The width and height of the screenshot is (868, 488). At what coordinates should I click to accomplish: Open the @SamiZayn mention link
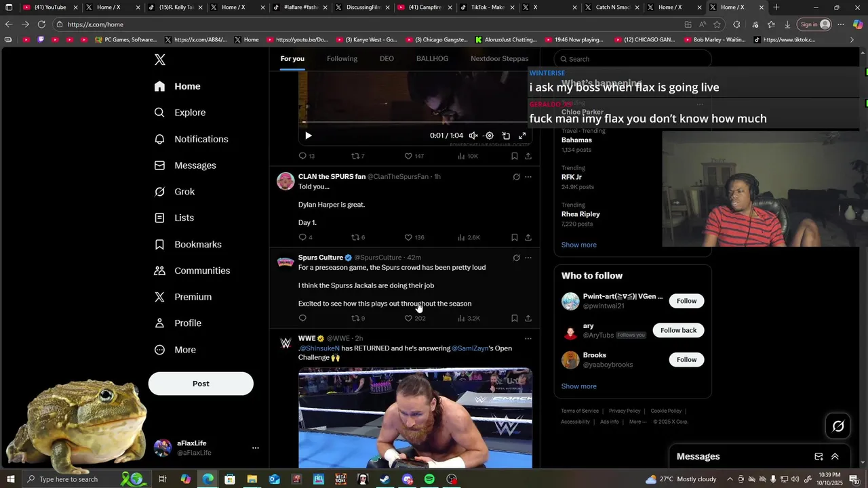coord(470,348)
